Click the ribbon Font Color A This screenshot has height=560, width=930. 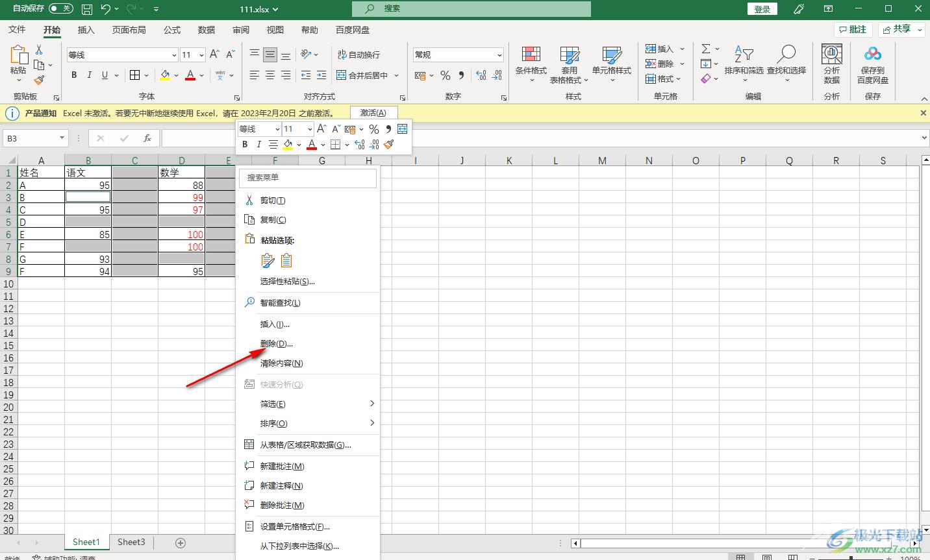190,75
